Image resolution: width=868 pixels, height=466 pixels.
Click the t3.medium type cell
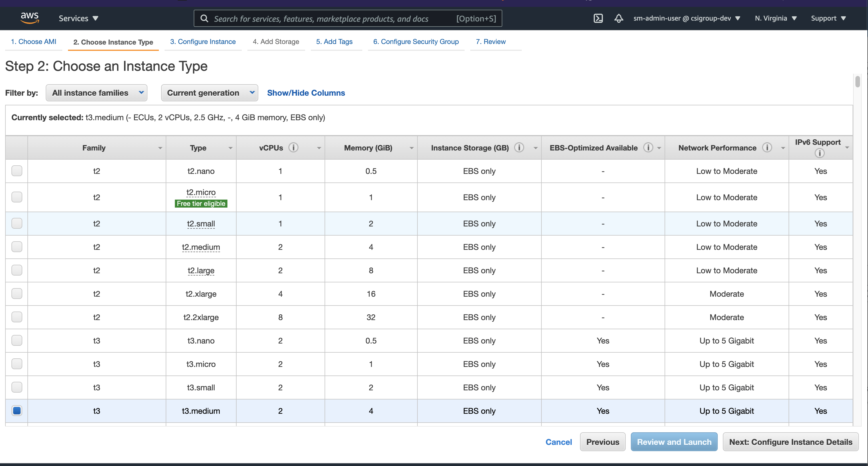point(201,411)
